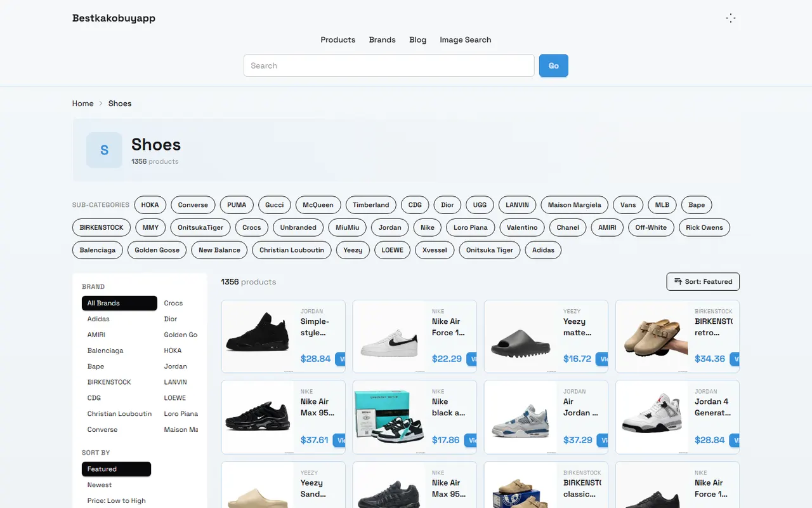Open the Jordan 4 Generation $28.84 thumbnail
812x508 pixels.
click(x=652, y=417)
